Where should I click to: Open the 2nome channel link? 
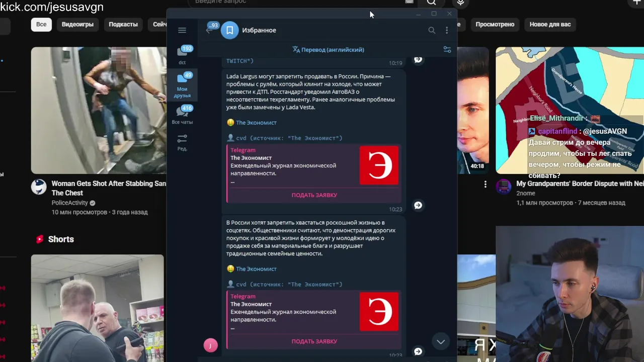pyautogui.click(x=525, y=193)
